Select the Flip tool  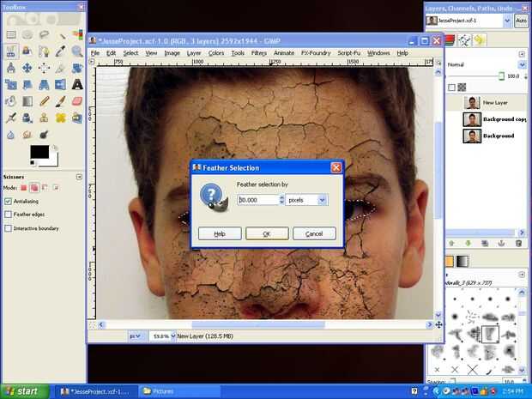click(x=61, y=84)
